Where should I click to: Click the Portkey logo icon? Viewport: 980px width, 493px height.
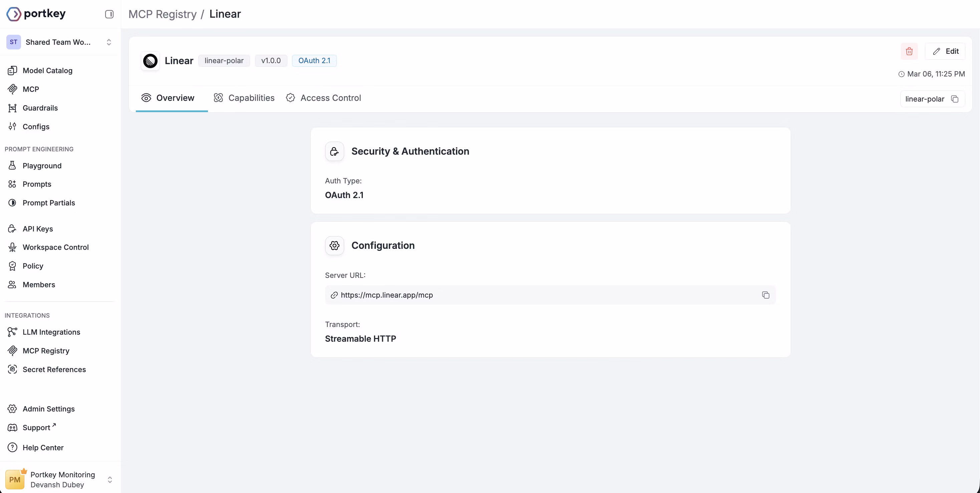point(13,13)
